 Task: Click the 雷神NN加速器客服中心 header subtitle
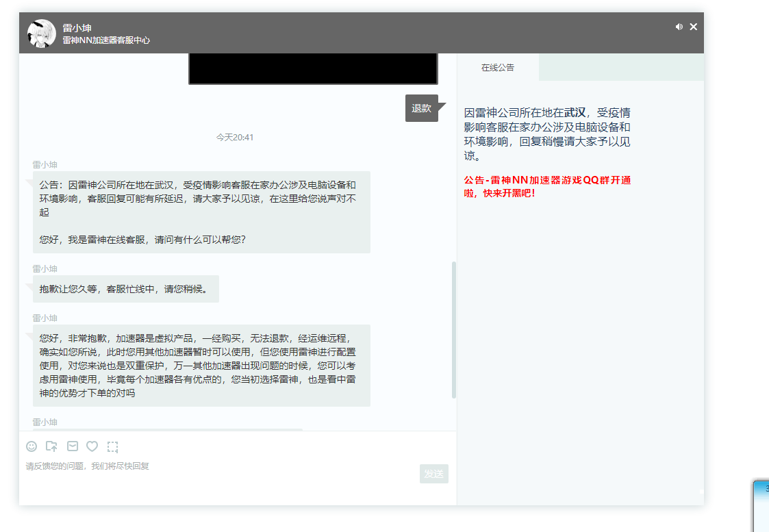(106, 40)
